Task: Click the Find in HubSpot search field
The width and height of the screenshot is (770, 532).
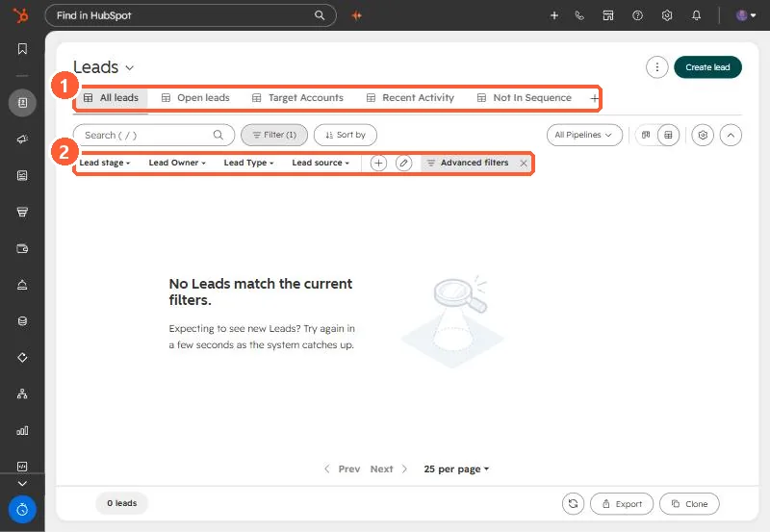Action: [x=191, y=15]
